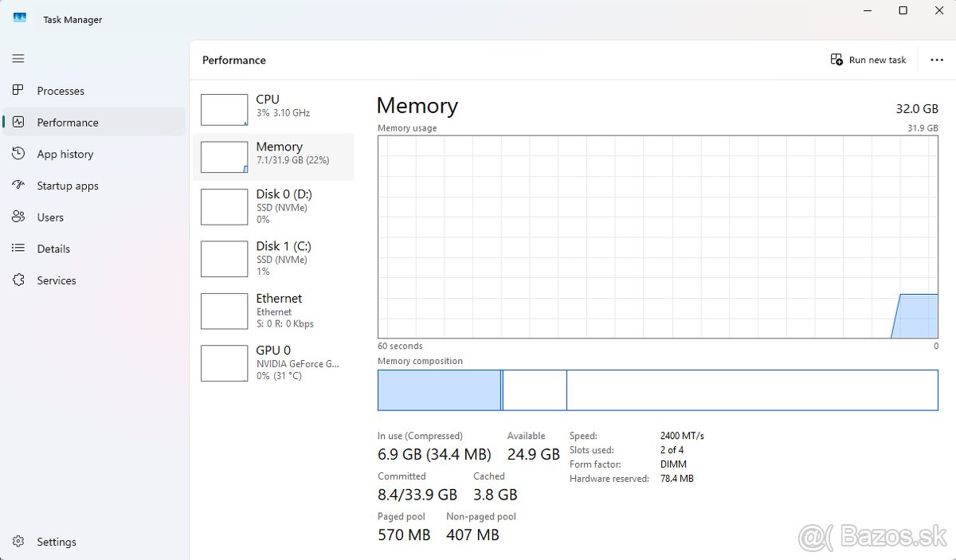The image size is (956, 560).
Task: Click the Settings gear icon
Action: 18,542
